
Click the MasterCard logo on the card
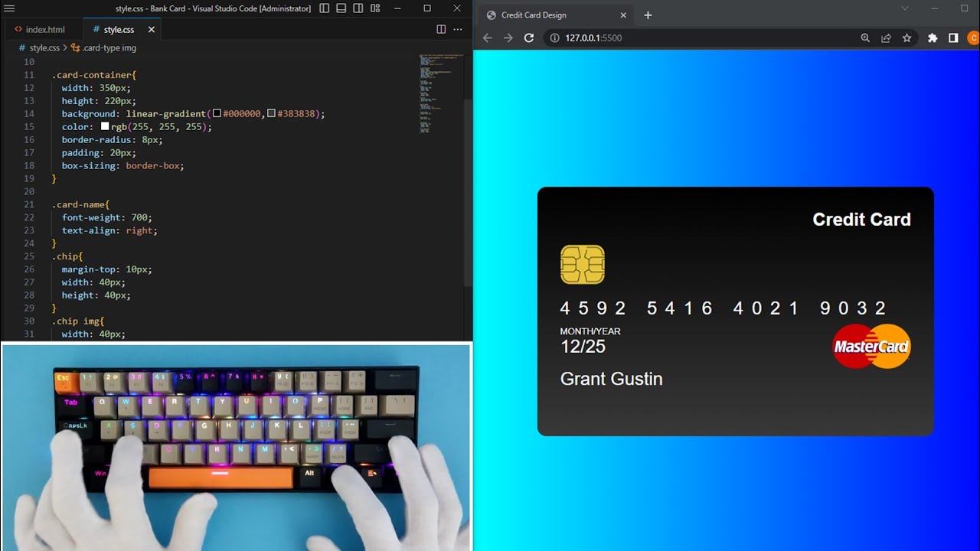tap(872, 347)
